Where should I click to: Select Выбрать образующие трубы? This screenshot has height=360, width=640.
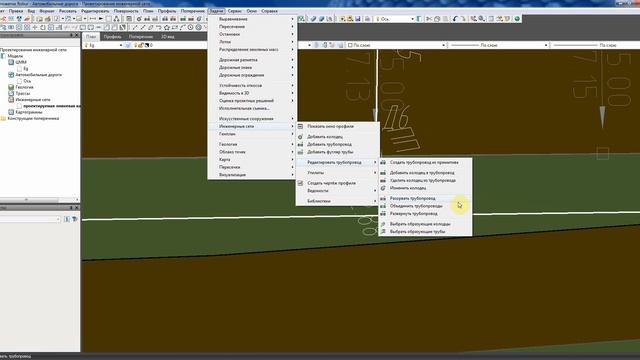tap(425, 232)
